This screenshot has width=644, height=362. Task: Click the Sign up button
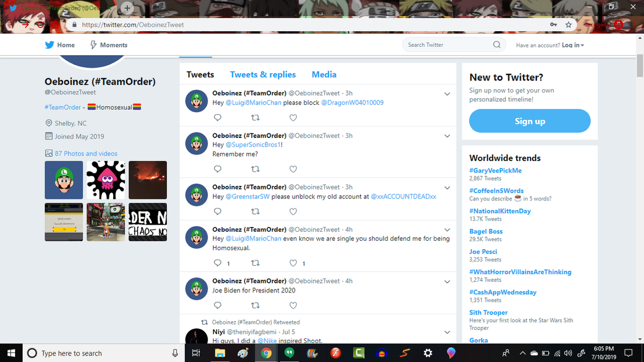point(530,121)
